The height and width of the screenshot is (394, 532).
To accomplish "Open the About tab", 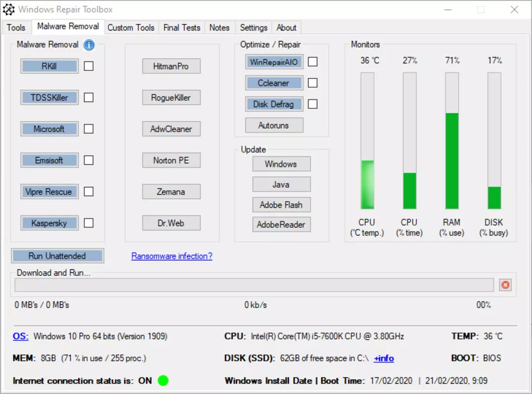I will pos(286,28).
